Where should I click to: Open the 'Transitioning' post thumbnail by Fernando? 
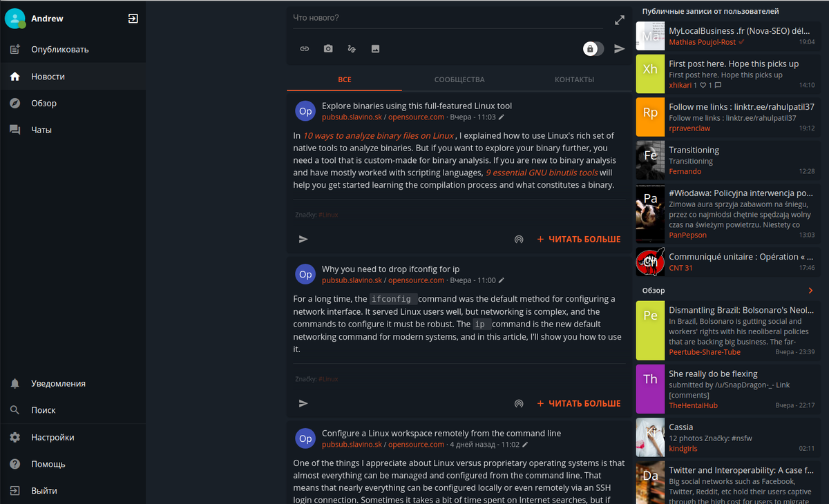(650, 160)
